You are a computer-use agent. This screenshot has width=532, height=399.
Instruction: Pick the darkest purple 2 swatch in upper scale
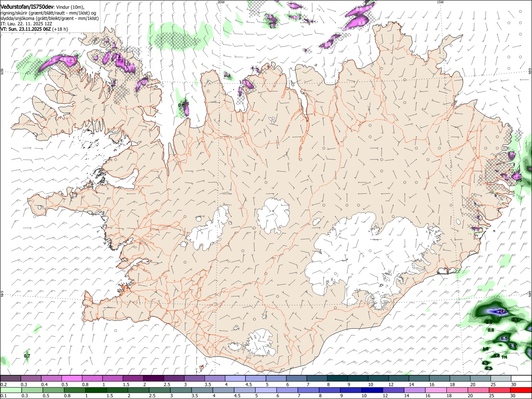(153, 378)
